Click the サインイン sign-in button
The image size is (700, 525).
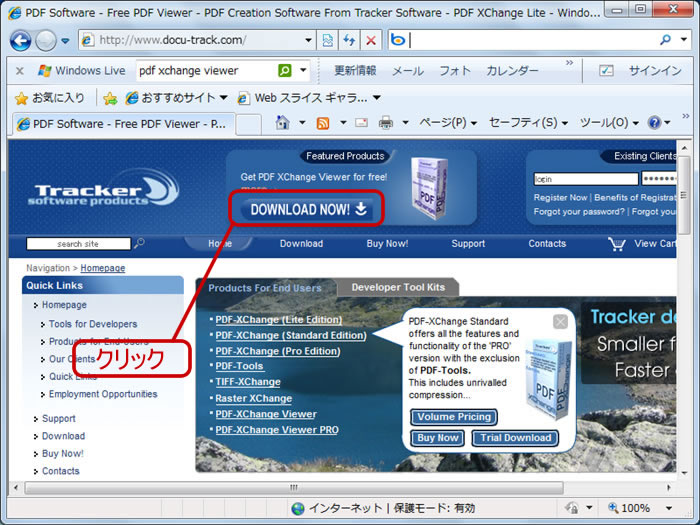pos(655,71)
